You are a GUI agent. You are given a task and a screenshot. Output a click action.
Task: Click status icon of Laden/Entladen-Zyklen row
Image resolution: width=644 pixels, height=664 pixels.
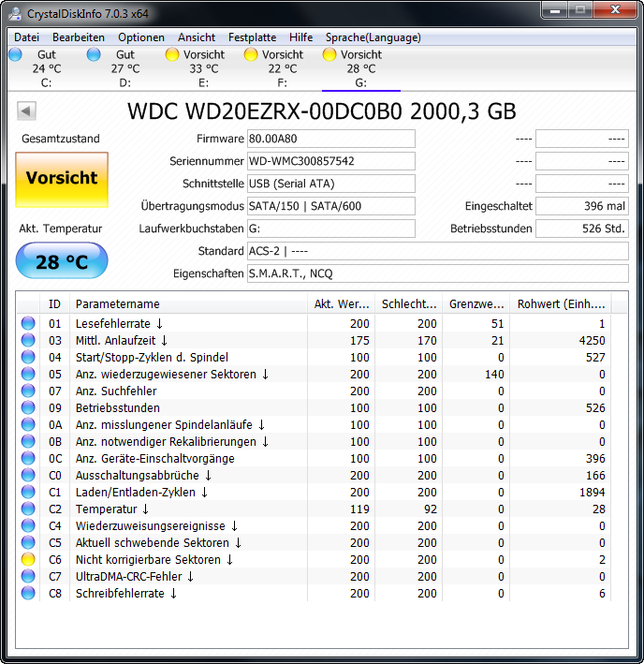click(x=28, y=492)
